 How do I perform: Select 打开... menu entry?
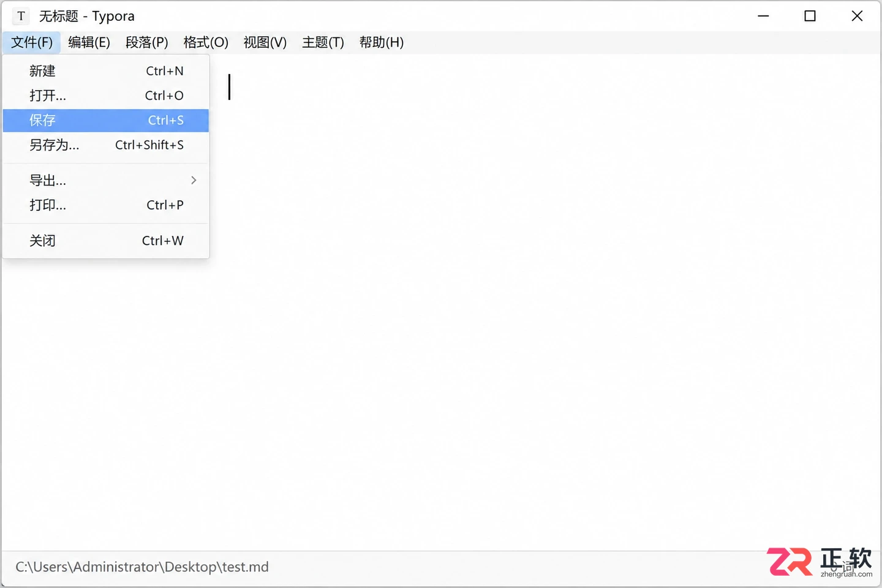coord(106,96)
